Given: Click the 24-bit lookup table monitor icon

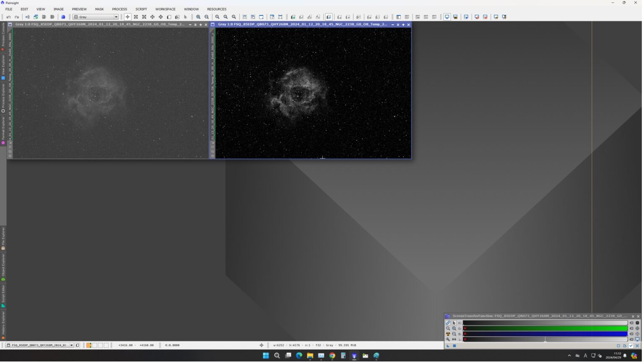Looking at the screenshot, I should [x=637, y=339].
